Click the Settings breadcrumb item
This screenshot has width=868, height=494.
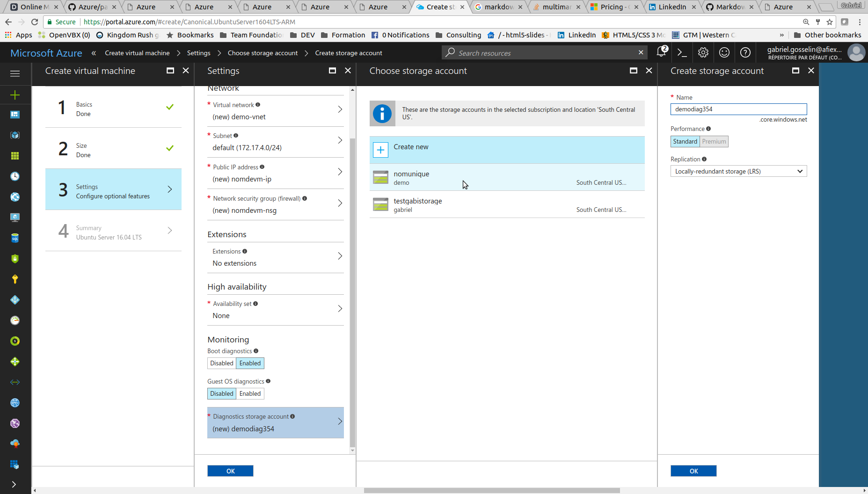point(198,53)
